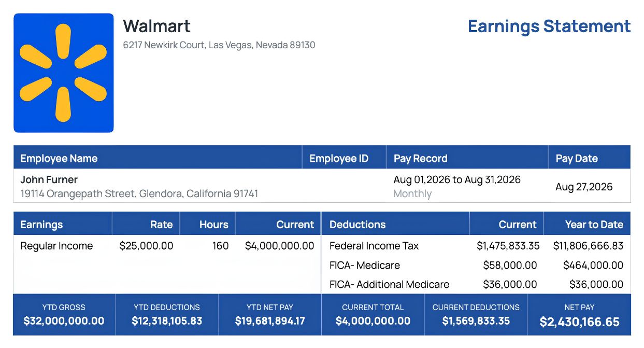The width and height of the screenshot is (644, 348).
Task: Click FICA- Medicare YTD $464,000.00
Action: pyautogui.click(x=593, y=265)
